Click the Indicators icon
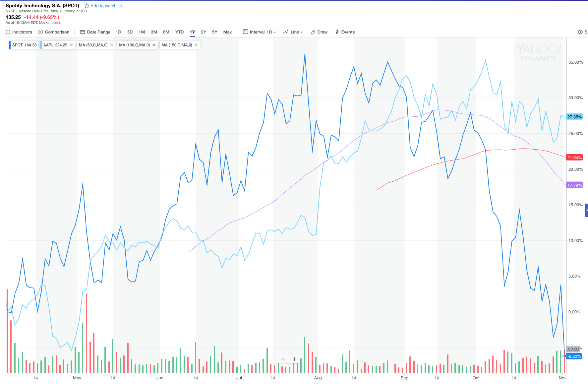The width and height of the screenshot is (588, 386). (x=8, y=32)
